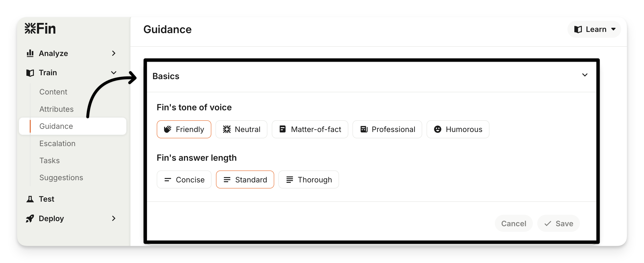Click the Analyze bar chart icon

[30, 53]
